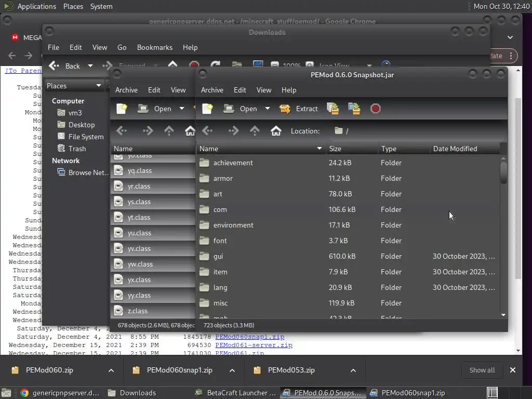Open View menu in PEMod jar window

(x=263, y=90)
